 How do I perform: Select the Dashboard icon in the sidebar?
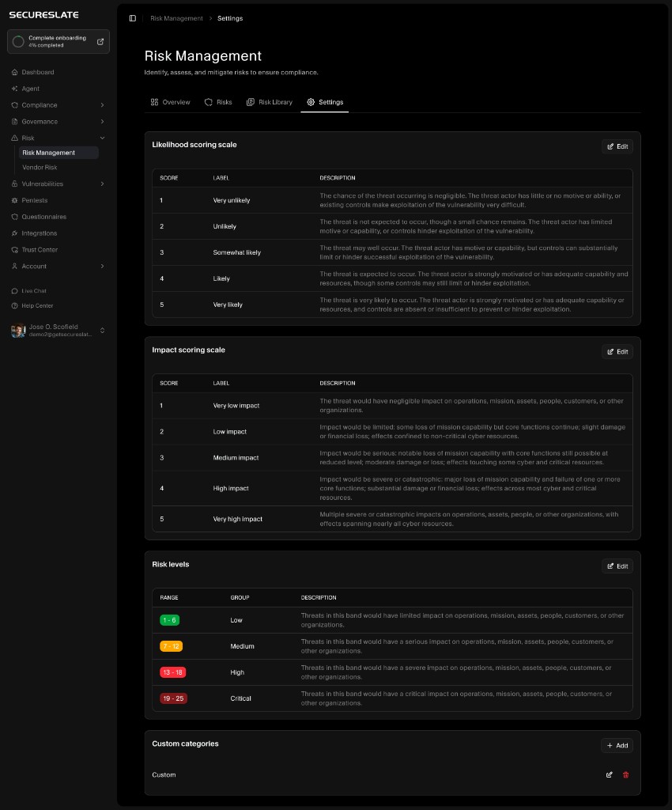point(13,72)
